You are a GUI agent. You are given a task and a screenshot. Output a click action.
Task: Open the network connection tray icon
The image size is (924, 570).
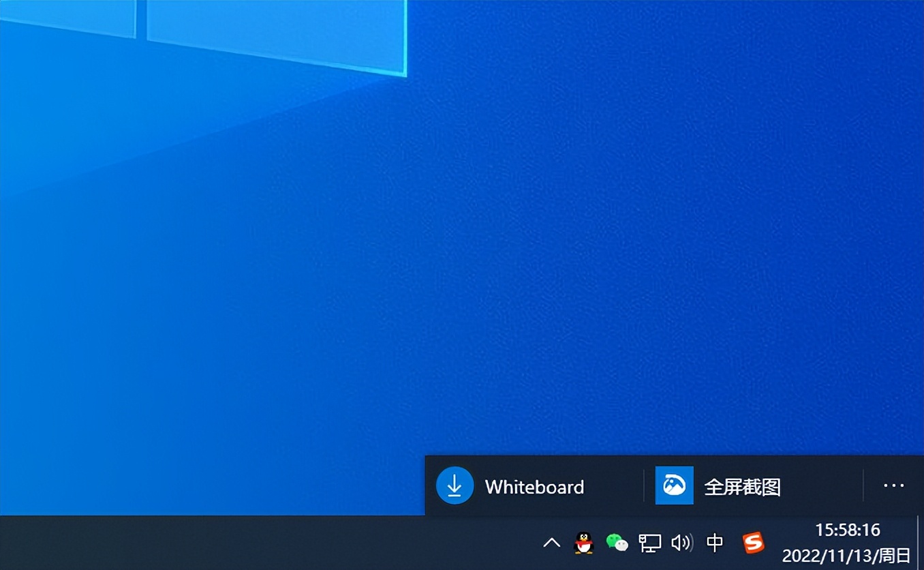649,543
